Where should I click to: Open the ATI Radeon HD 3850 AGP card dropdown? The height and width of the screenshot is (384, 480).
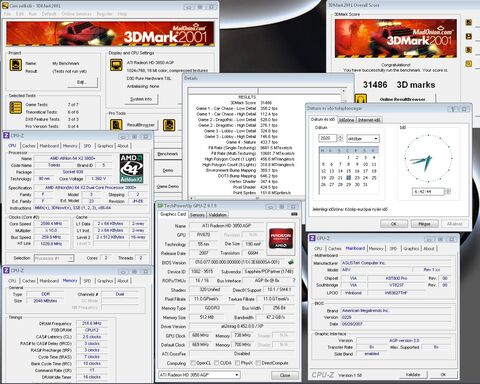(x=199, y=375)
